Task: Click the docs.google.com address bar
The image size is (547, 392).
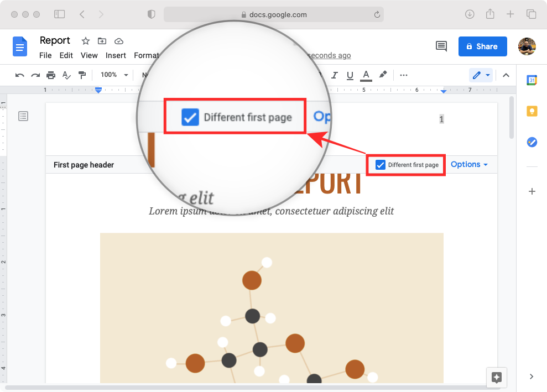Action: click(x=274, y=14)
